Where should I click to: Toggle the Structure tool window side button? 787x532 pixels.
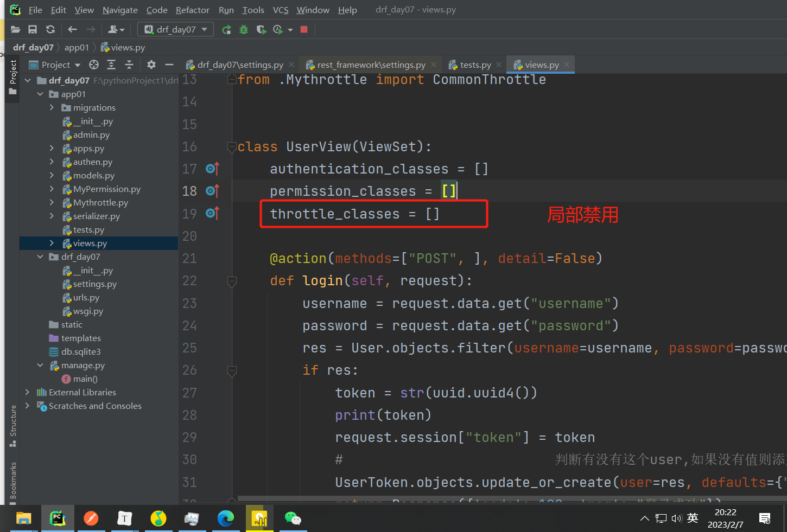click(12, 426)
